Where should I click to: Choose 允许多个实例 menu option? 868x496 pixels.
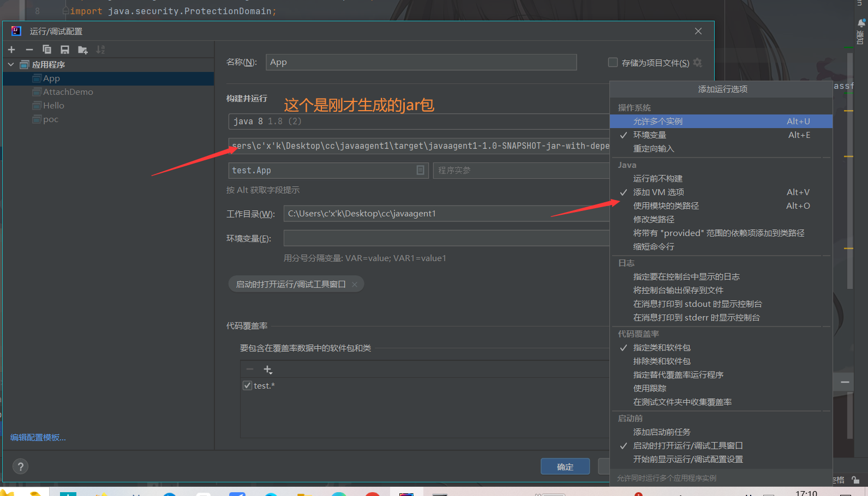[721, 121]
